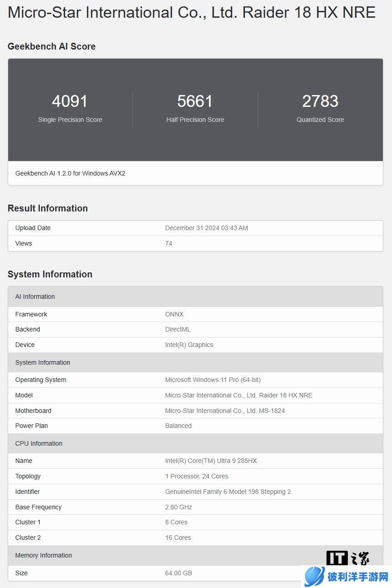Click the System Information table header row

[43, 362]
